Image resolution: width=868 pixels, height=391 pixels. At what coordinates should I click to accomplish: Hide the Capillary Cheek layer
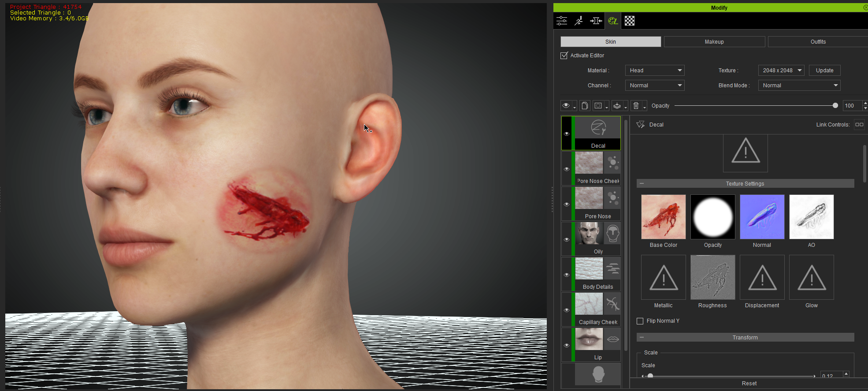567,310
